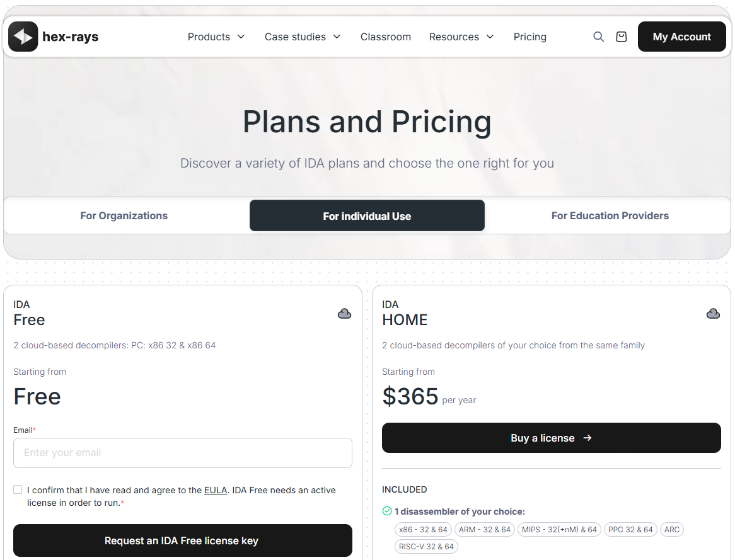
Task: Switch to For Organizations tab
Action: click(124, 215)
